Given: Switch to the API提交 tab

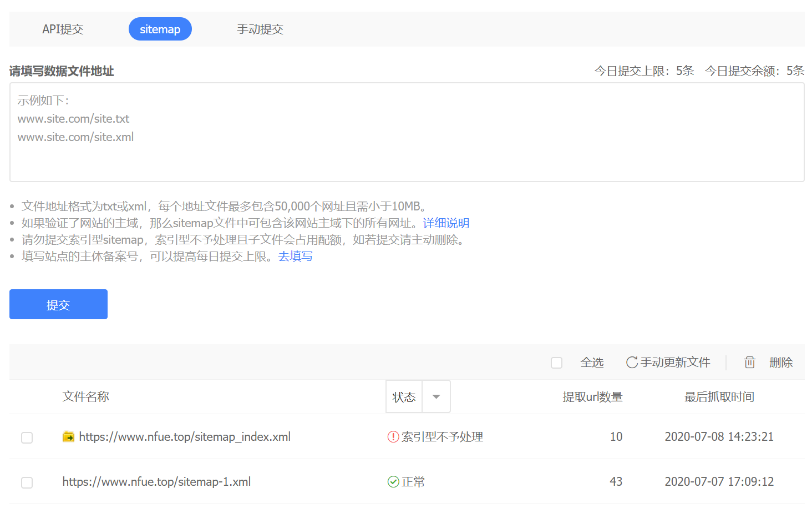Looking at the screenshot, I should click(x=63, y=29).
